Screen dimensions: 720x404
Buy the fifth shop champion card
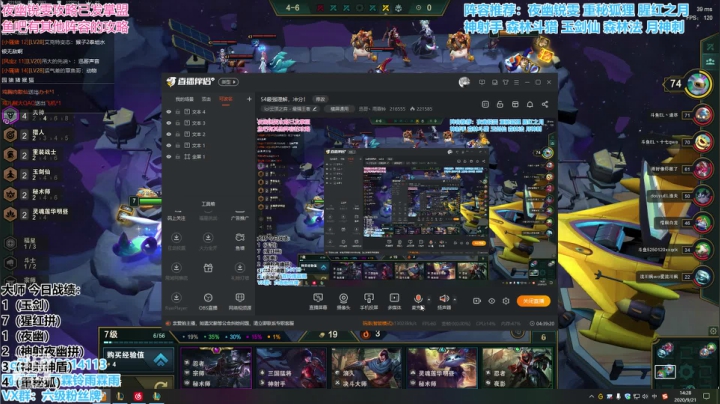click(x=518, y=368)
